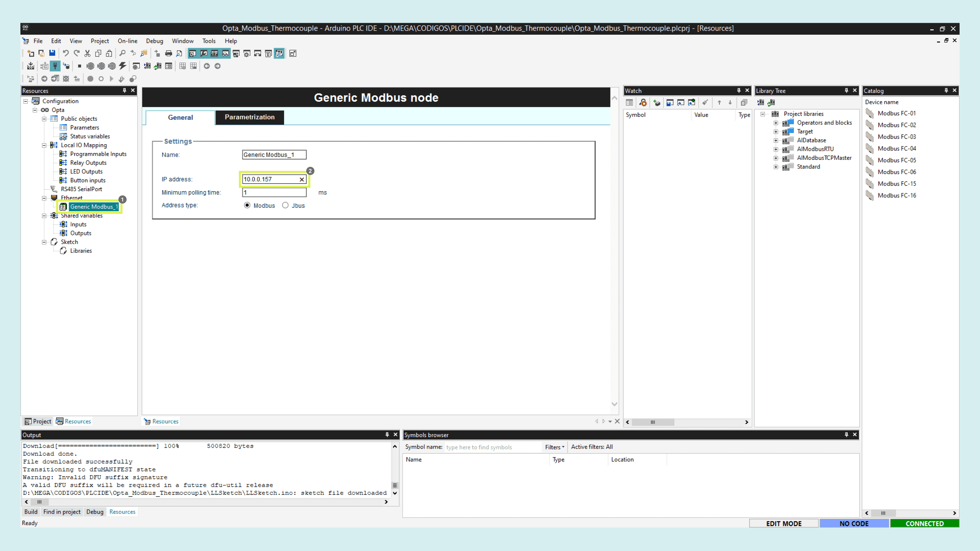Click the blue Save floppy disk icon
This screenshot has height=551, width=980.
(x=52, y=53)
